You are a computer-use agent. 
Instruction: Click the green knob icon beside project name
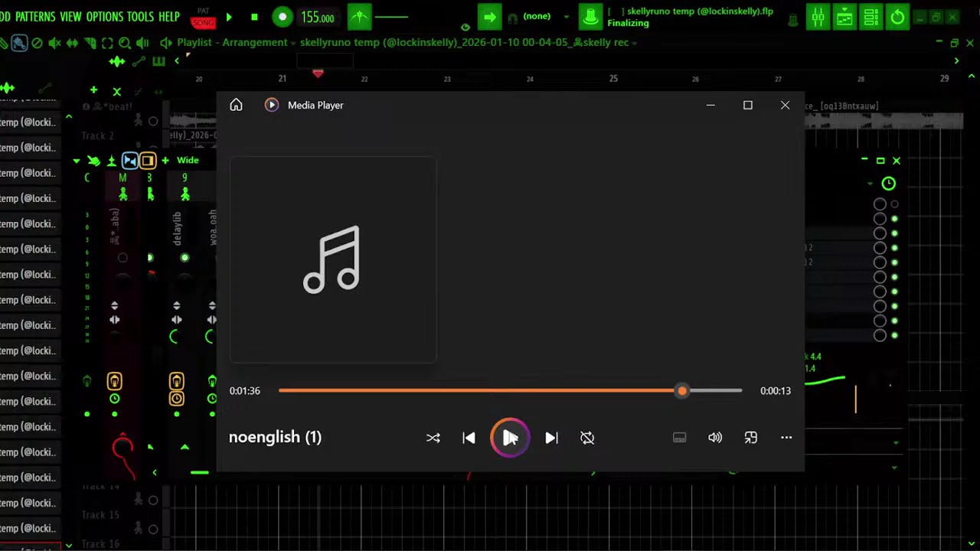(590, 17)
